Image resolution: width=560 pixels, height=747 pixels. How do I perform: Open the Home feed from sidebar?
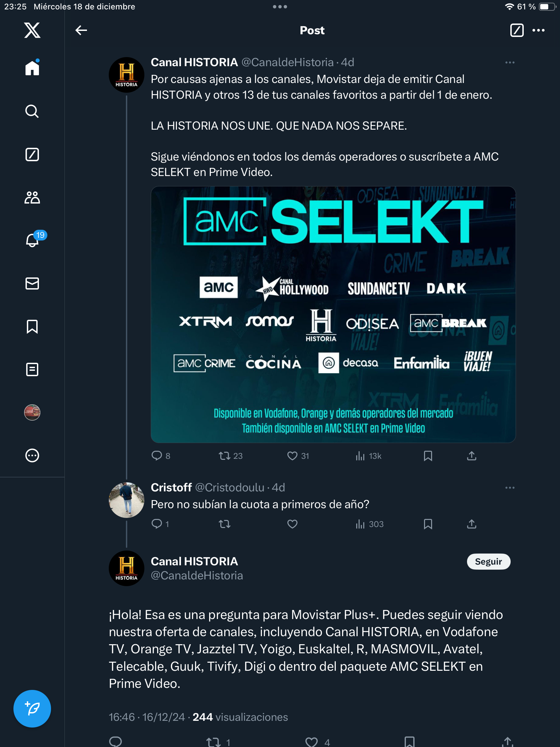32,68
